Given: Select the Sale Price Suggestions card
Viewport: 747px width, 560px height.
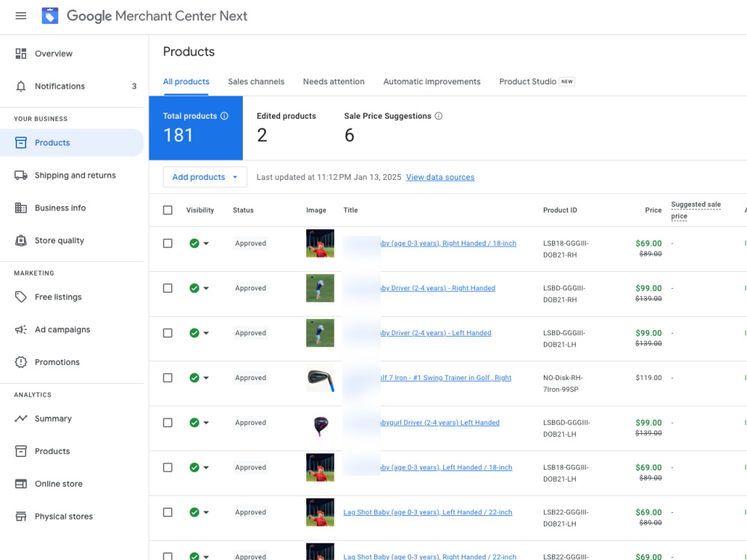Looking at the screenshot, I should tap(393, 128).
